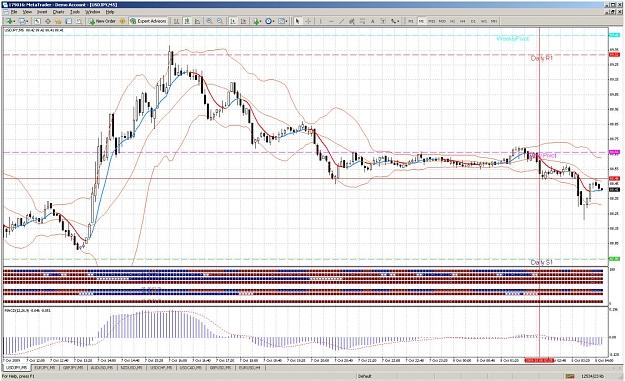Screen dimensions: 625x381
Task: Switch to H4 timeframe
Action: 462,21
